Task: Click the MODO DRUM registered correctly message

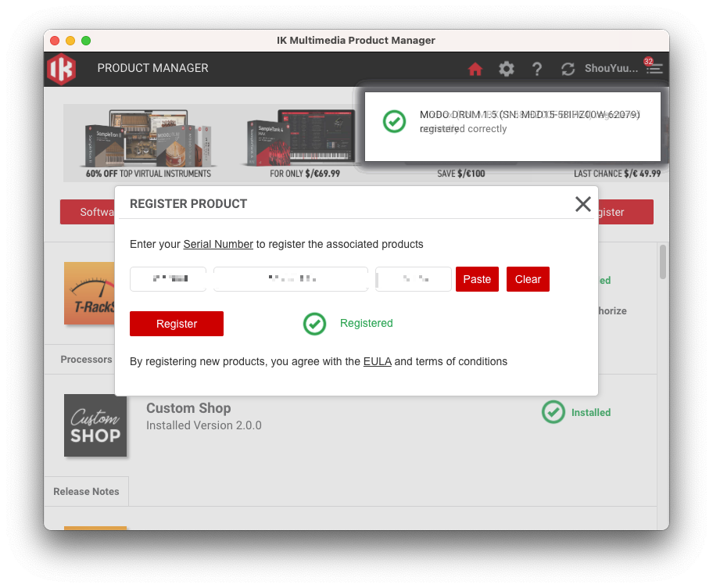Action: [529, 121]
